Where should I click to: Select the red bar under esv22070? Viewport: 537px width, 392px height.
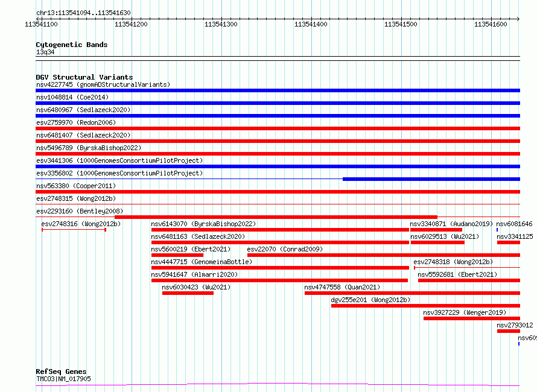pos(384,255)
